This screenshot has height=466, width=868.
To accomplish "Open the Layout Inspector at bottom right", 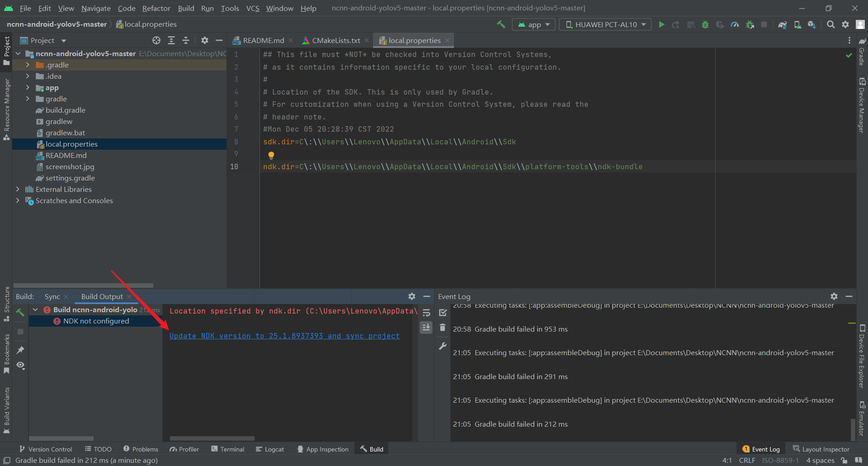I will click(x=826, y=448).
